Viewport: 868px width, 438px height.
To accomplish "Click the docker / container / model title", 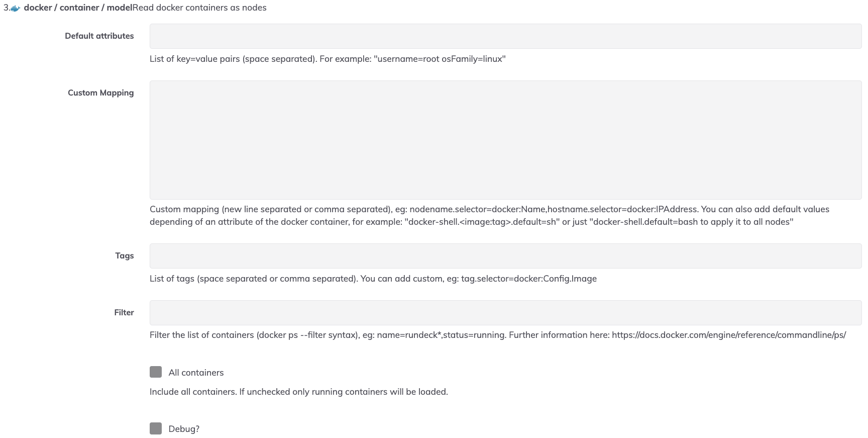I will [x=78, y=8].
